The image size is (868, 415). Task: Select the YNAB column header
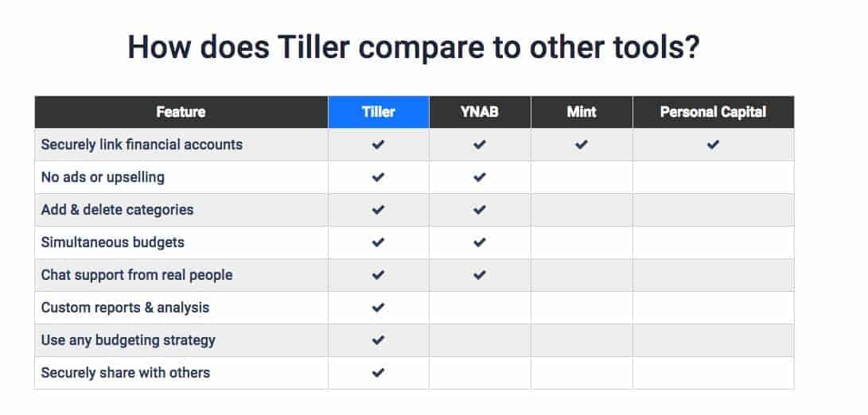pos(480,112)
